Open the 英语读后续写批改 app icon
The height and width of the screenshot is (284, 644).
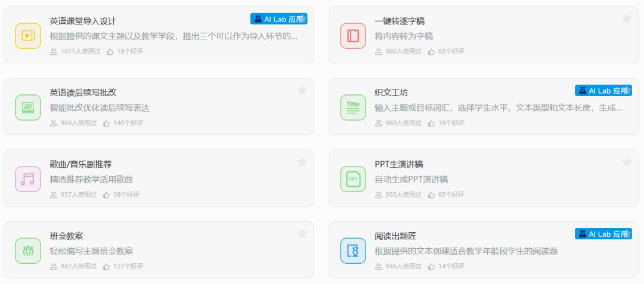coord(28,107)
